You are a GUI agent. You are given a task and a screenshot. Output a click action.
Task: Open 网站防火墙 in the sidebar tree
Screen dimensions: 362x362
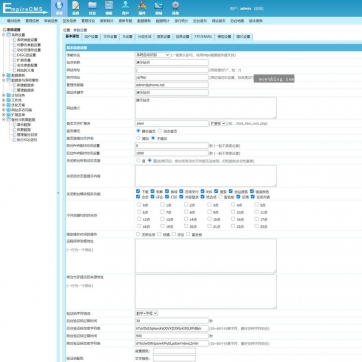[x=25, y=70]
